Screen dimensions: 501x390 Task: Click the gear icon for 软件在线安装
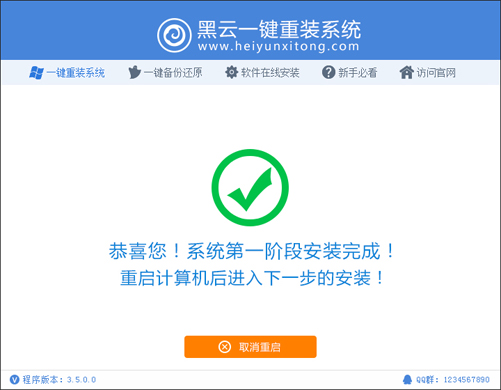231,72
